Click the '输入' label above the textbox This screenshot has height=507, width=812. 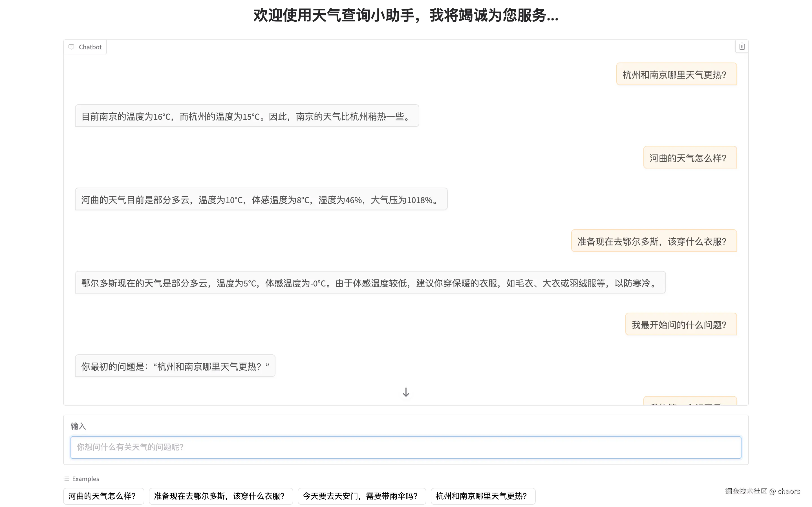click(78, 426)
